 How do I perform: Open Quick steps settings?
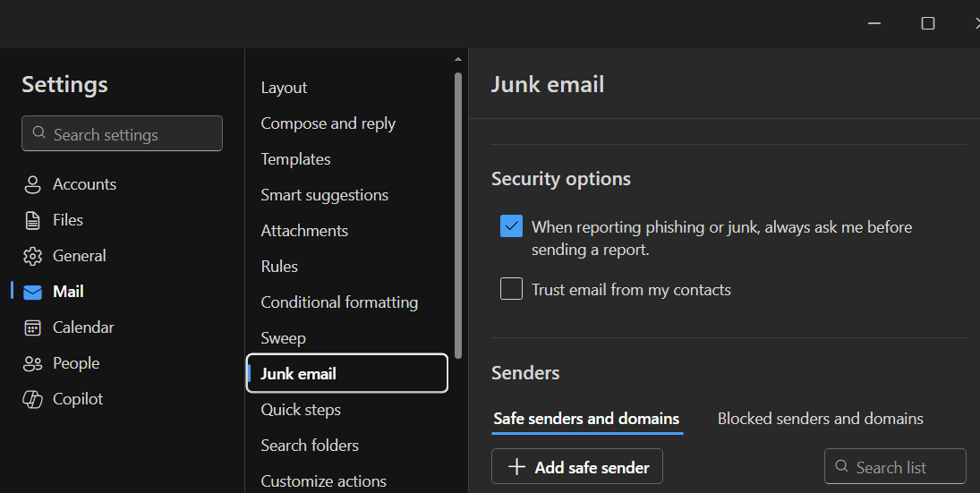coord(301,410)
